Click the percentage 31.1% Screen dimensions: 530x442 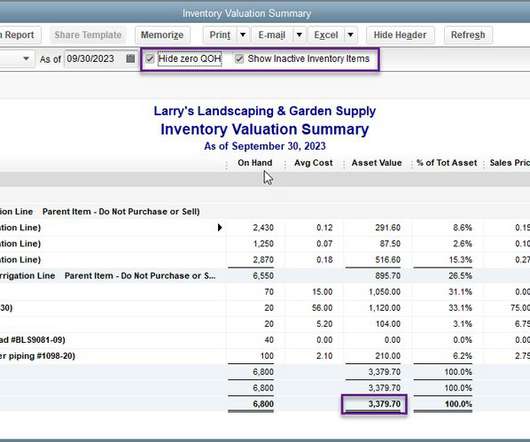[460, 292]
